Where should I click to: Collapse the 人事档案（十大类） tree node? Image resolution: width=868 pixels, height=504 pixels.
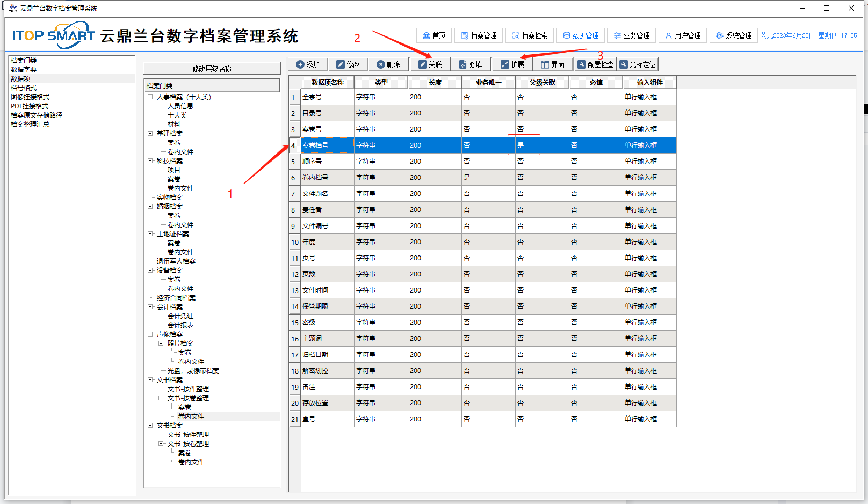[x=150, y=97]
